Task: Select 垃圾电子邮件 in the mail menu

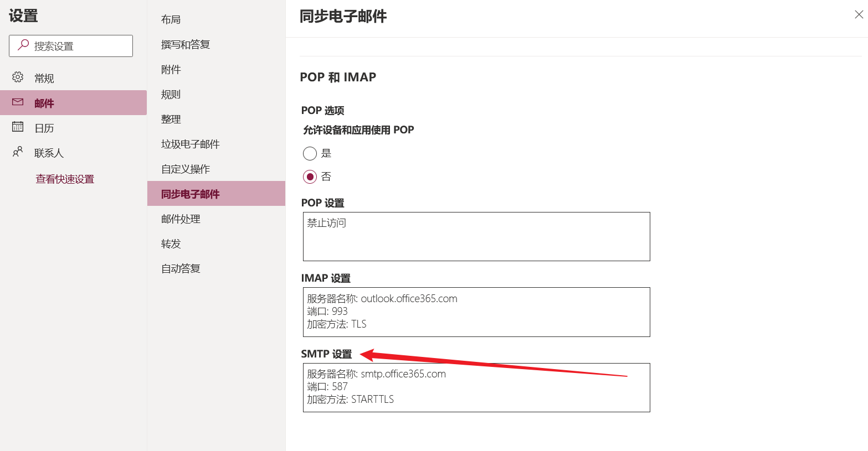Action: [190, 144]
